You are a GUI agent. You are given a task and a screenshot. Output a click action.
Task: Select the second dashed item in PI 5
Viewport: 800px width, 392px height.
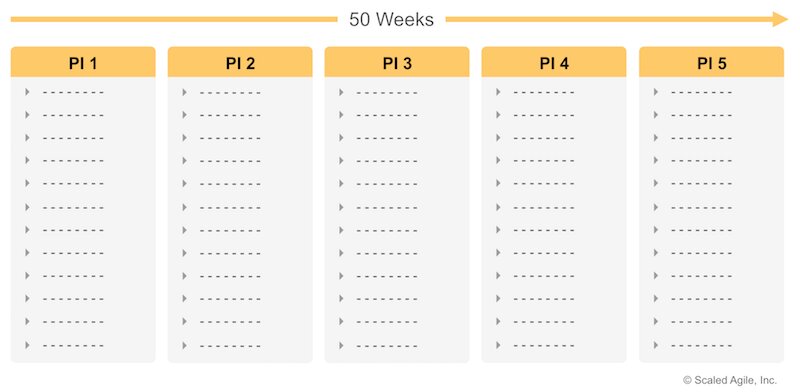coord(702,115)
